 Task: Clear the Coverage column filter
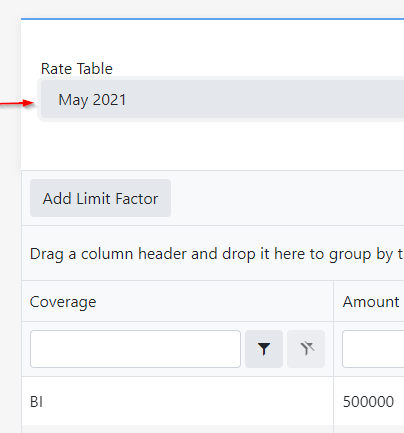[306, 349]
